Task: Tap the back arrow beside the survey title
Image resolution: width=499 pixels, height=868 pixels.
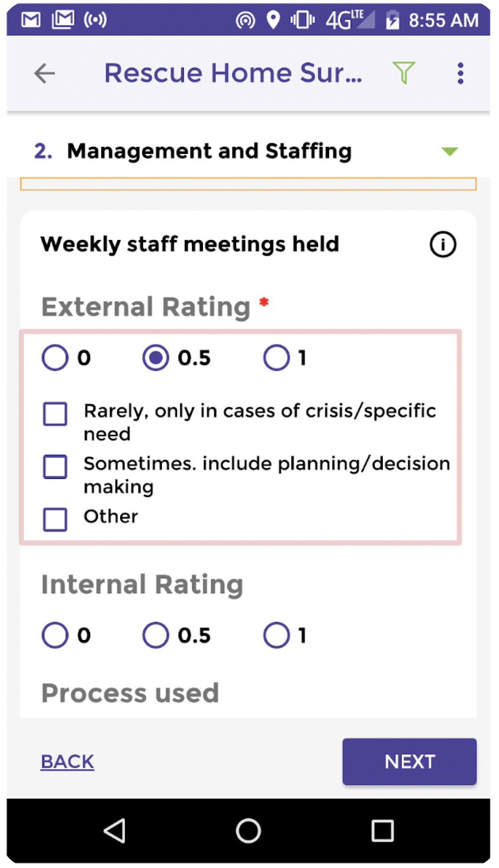Action: pyautogui.click(x=44, y=74)
